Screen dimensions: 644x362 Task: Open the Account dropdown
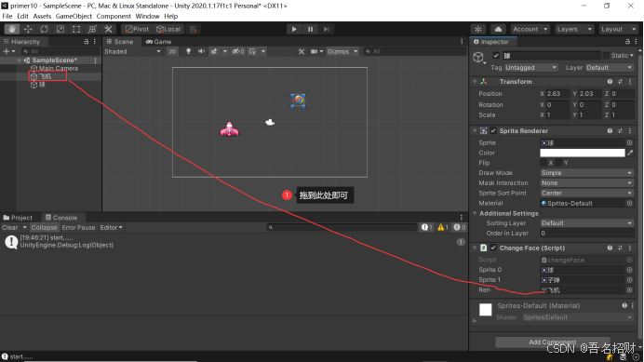click(530, 29)
